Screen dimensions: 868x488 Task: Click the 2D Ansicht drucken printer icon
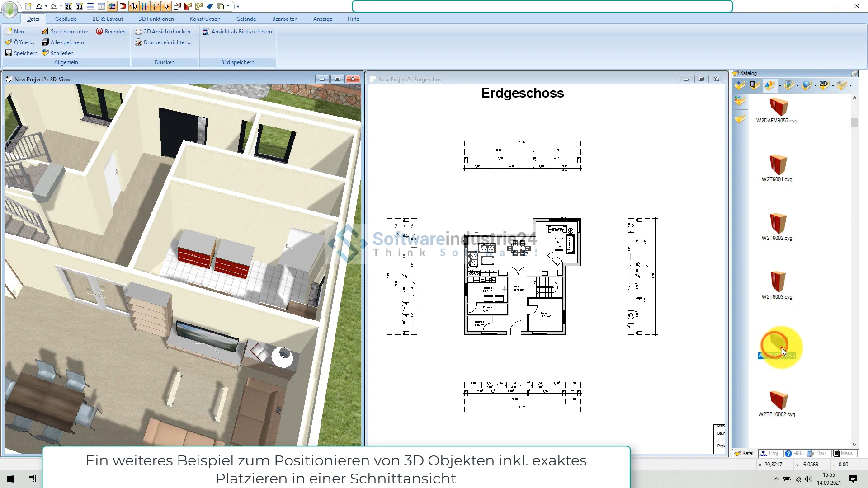pos(138,31)
